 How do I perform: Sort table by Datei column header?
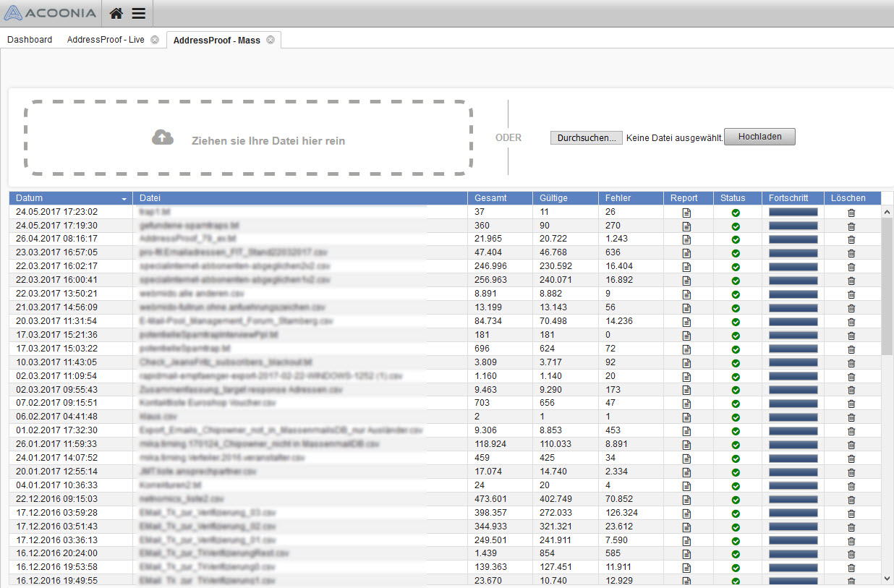(301, 198)
